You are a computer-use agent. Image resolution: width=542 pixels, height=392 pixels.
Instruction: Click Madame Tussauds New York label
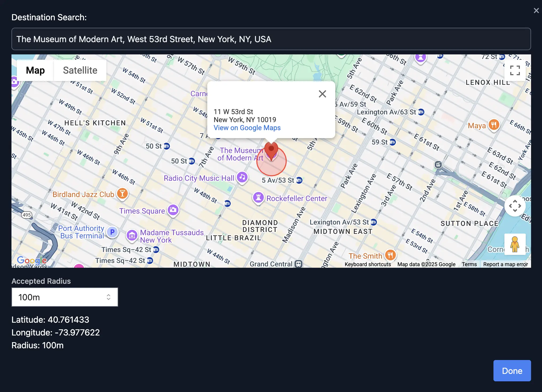(x=172, y=236)
